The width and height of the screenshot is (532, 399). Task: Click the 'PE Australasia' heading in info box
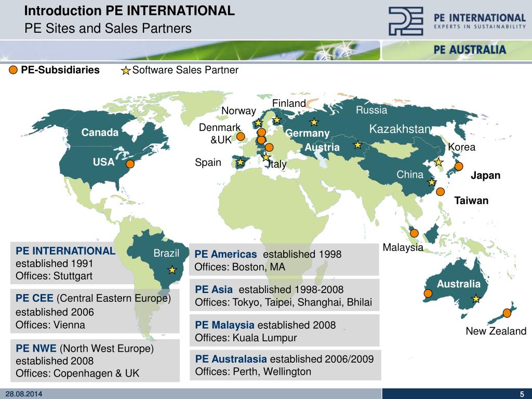pyautogui.click(x=231, y=359)
